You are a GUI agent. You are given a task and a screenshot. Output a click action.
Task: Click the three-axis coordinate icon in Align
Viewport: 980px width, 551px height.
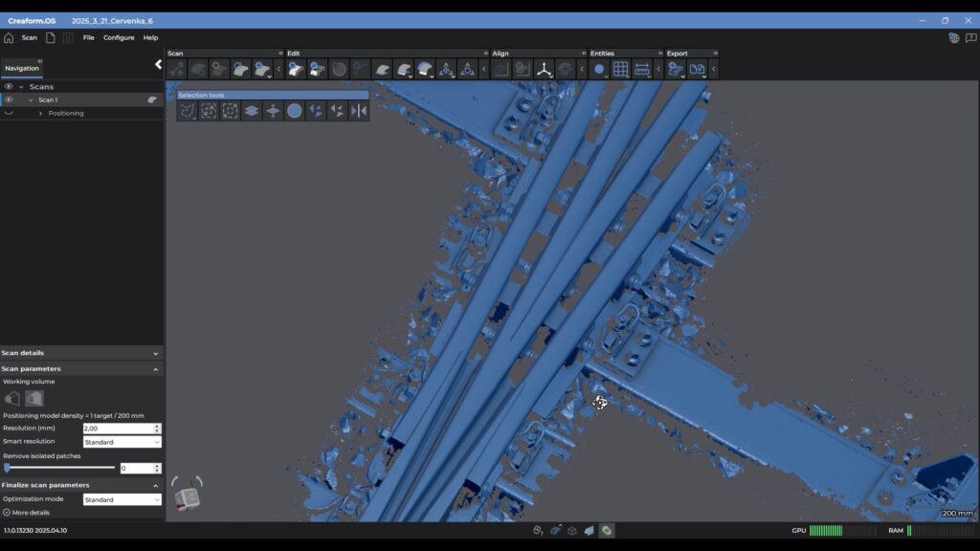tap(544, 69)
